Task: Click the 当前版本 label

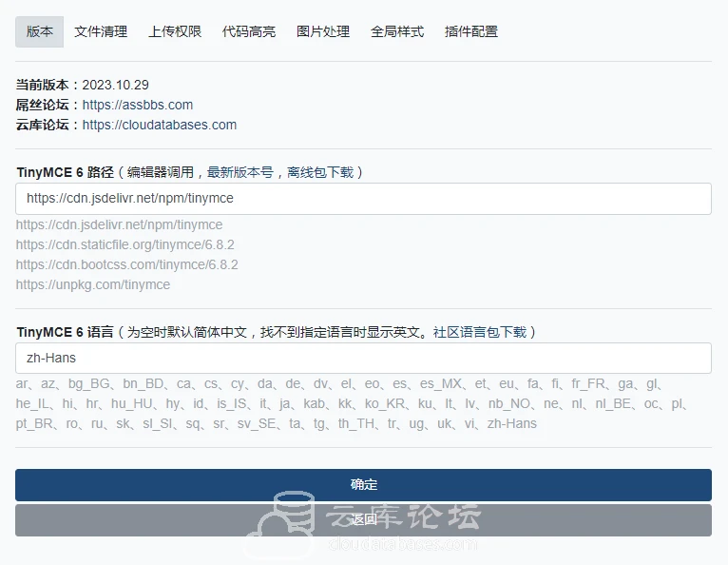Action: click(x=42, y=85)
